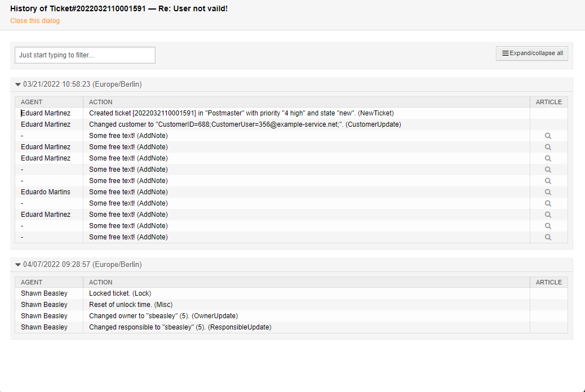Image resolution: width=585 pixels, height=392 pixels.
Task: Click the AGENT column header in first table
Action: click(32, 102)
